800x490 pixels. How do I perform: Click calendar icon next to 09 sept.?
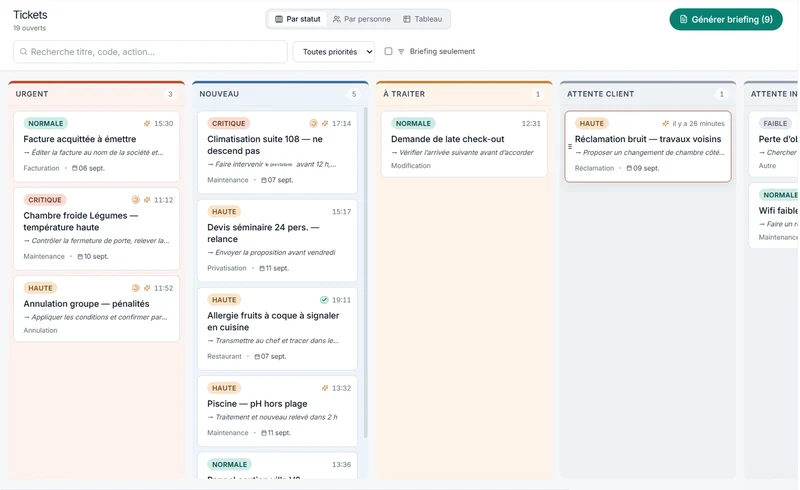[629, 168]
